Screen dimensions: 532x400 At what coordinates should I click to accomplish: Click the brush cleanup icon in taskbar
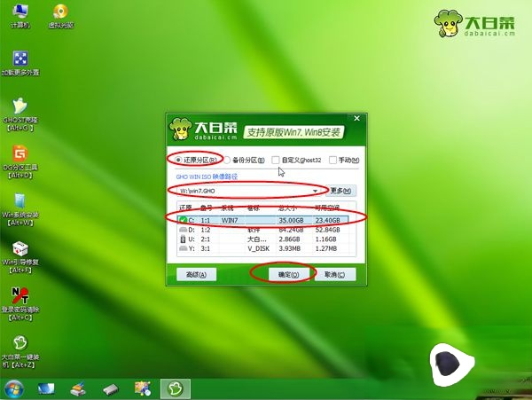78,388
